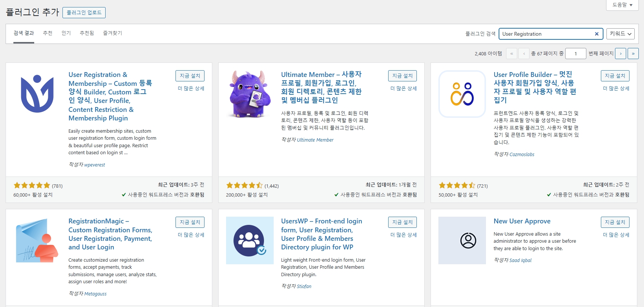The width and height of the screenshot is (644, 307).
Task: Switch to the 추천 tab
Action: tap(48, 33)
